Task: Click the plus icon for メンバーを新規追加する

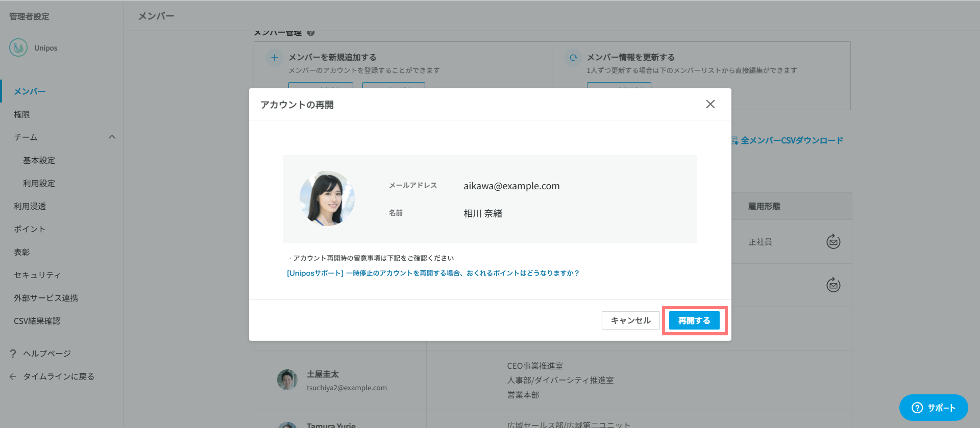Action: point(274,58)
